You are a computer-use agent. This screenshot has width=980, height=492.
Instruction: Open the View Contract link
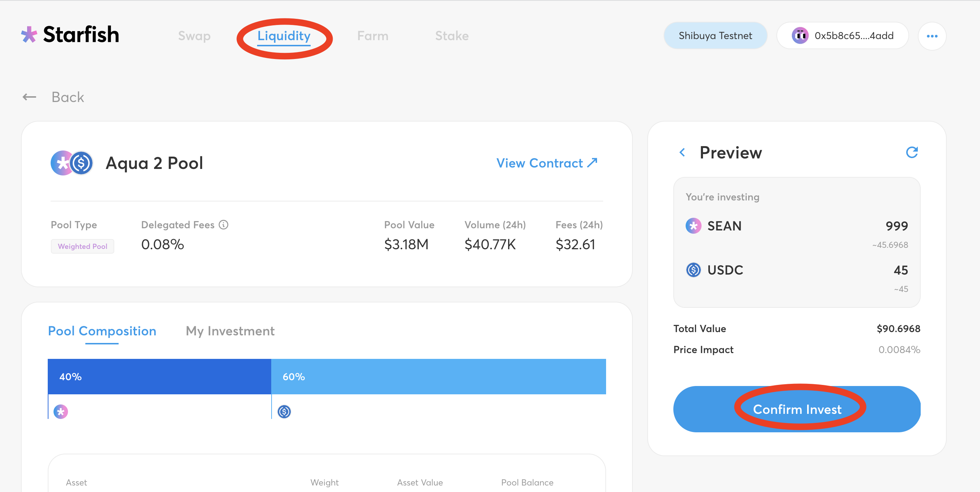[547, 163]
